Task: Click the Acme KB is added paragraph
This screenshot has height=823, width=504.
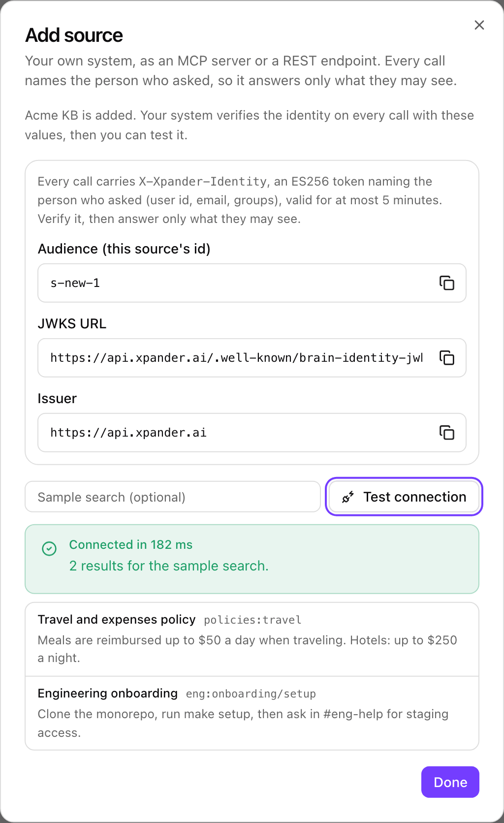Action: click(x=250, y=125)
